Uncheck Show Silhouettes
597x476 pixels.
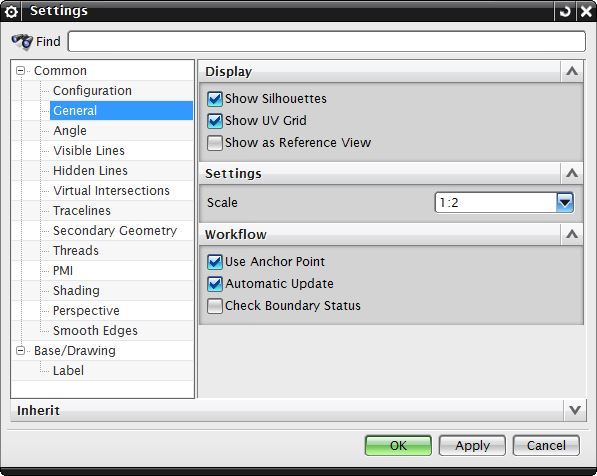coord(215,99)
